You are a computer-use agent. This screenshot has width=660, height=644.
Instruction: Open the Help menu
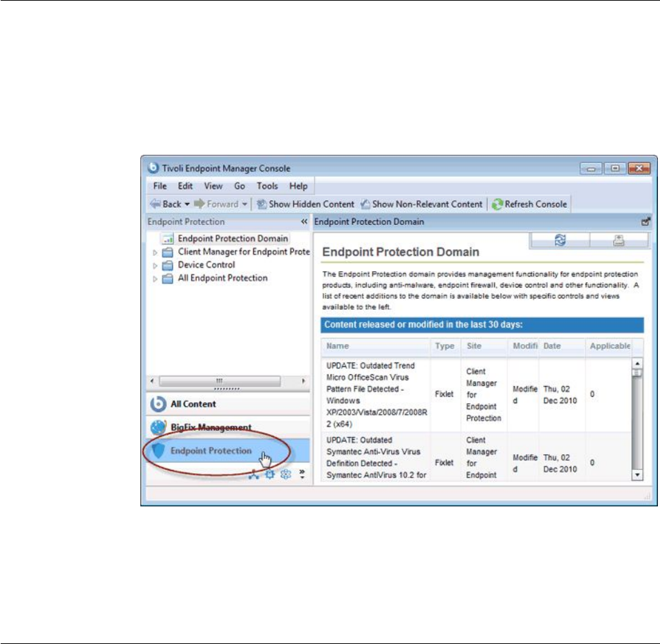click(x=299, y=186)
